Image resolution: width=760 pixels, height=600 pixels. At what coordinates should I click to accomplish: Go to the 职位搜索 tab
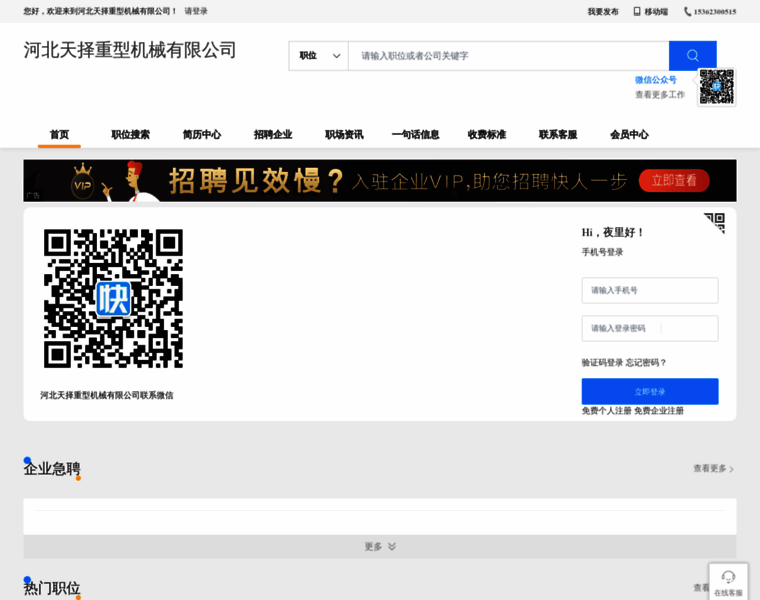[x=130, y=135]
